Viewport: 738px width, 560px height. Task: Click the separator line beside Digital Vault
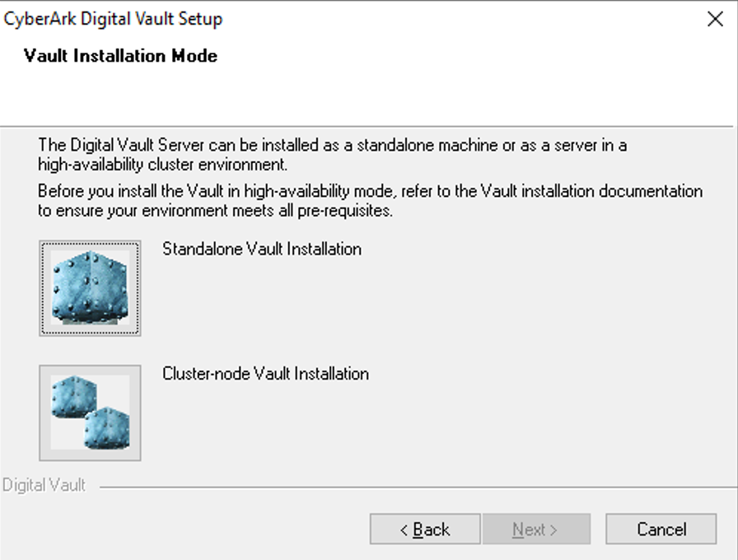[417, 488]
